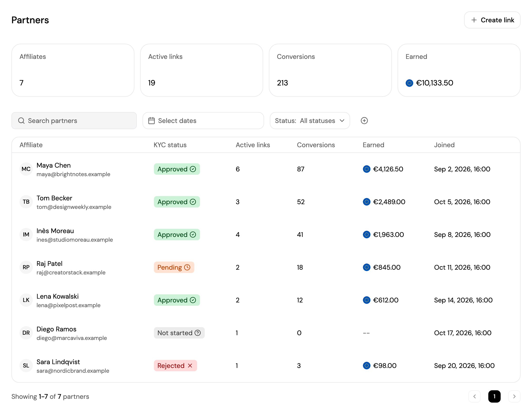Image resolution: width=532 pixels, height=414 pixels.
Task: Click the EU flag beside €4,126.50
Action: 366,169
